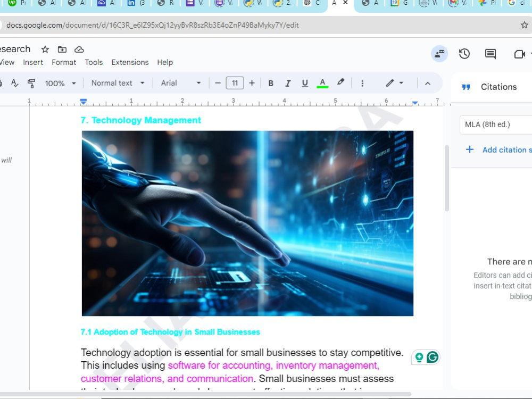
Task: Switch to the Google search tab
Action: click(516, 3)
